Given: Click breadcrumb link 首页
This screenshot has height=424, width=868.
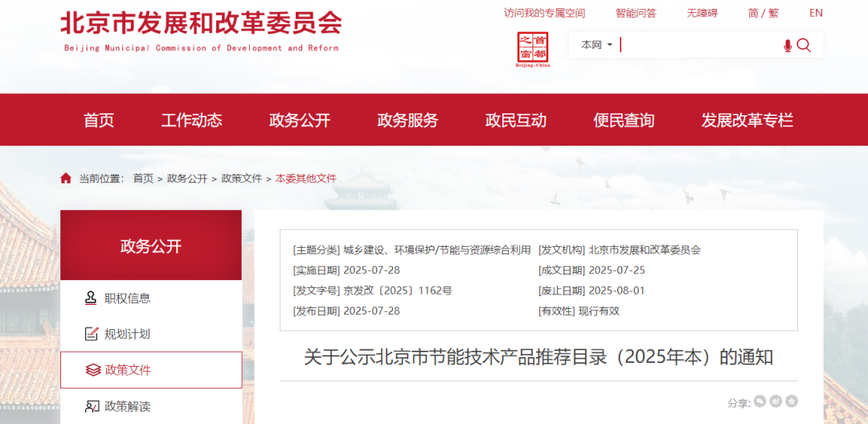Looking at the screenshot, I should 143,179.
